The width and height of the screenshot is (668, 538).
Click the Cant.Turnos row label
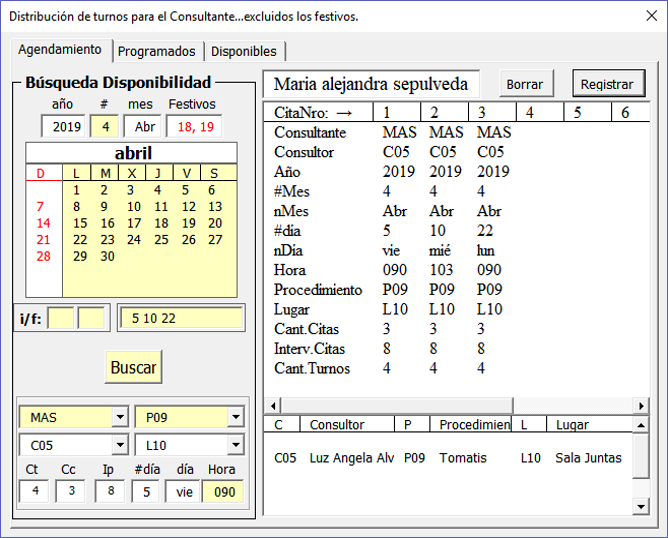[x=312, y=368]
